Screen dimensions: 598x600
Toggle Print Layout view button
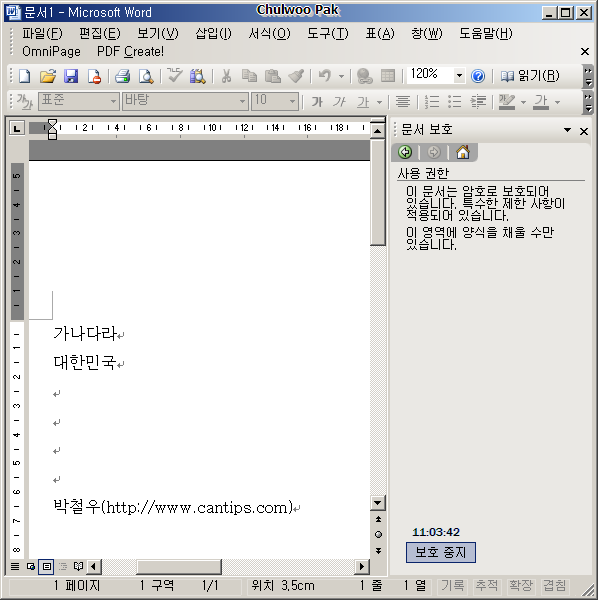click(47, 566)
